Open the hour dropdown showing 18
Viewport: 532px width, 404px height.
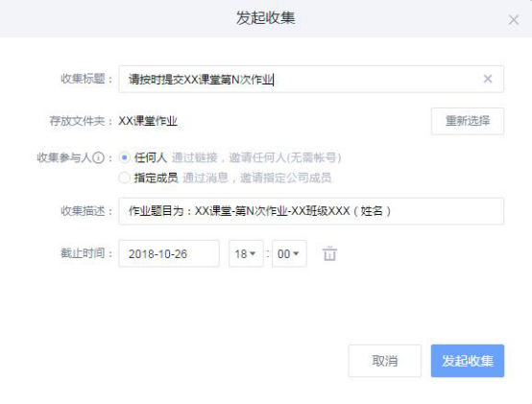tap(246, 253)
